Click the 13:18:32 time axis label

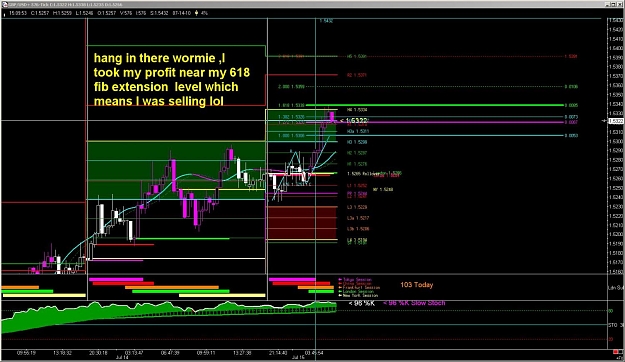pos(62,353)
